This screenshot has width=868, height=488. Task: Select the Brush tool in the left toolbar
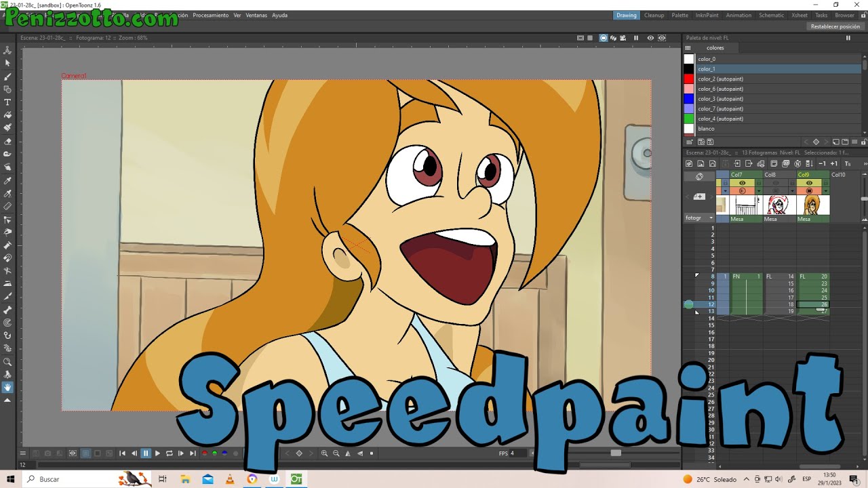[7, 76]
